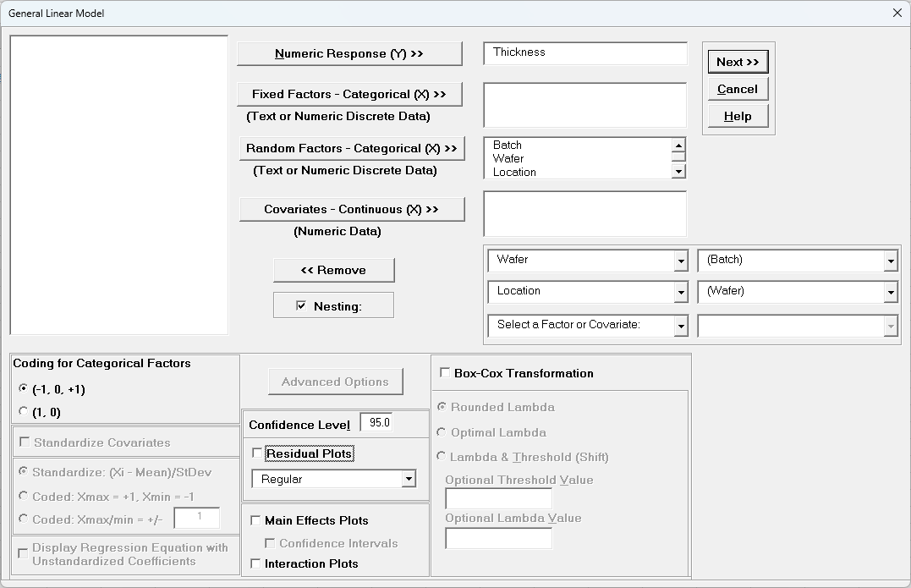The image size is (911, 588).
Task: Click Next >> to proceed
Action: [737, 62]
